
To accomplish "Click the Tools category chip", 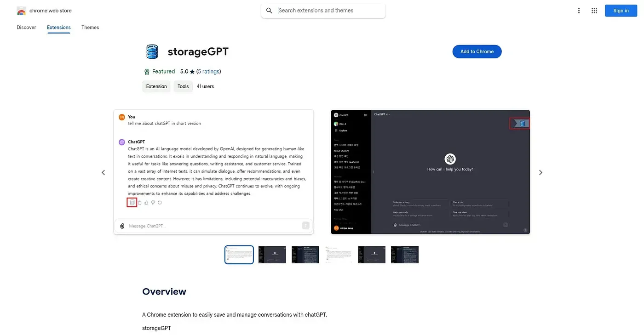I will pyautogui.click(x=183, y=86).
